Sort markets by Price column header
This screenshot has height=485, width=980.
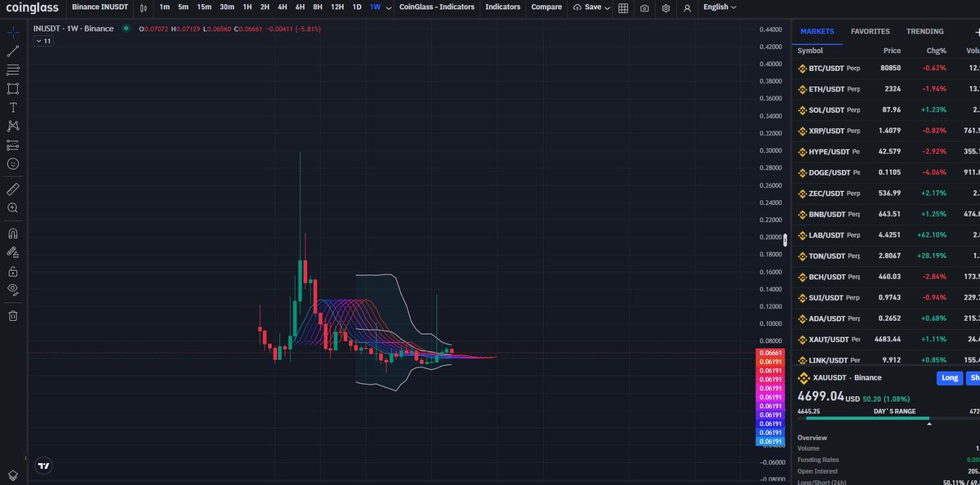892,51
